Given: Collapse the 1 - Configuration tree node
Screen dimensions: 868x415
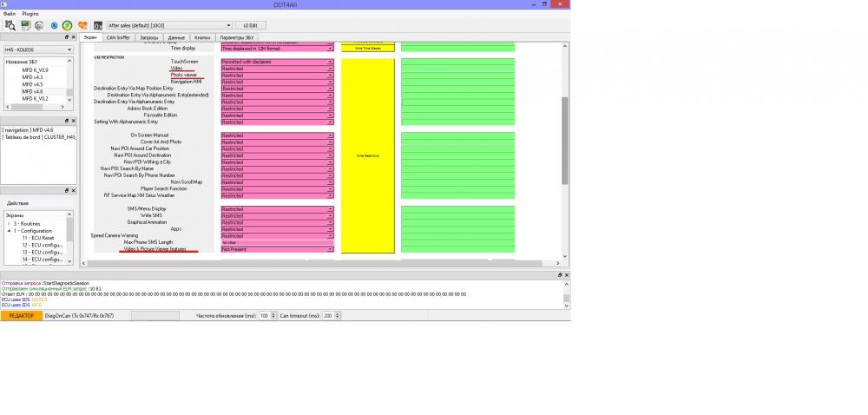Looking at the screenshot, I should point(9,231).
